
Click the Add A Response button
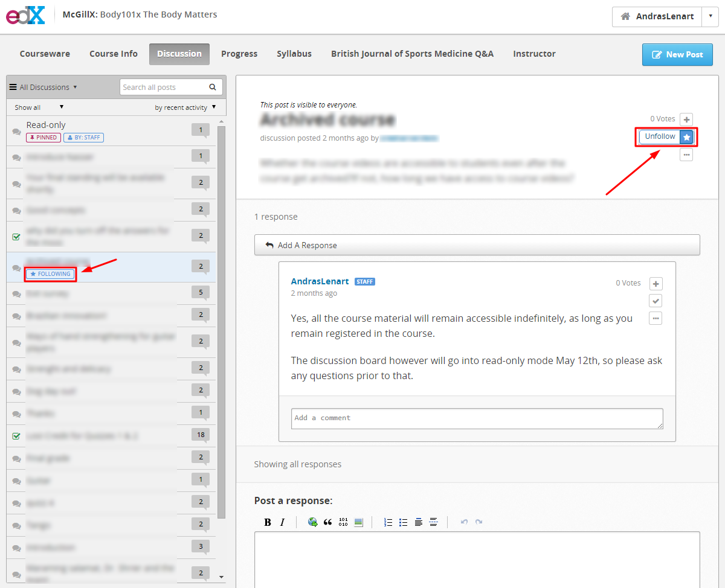pyautogui.click(x=477, y=245)
